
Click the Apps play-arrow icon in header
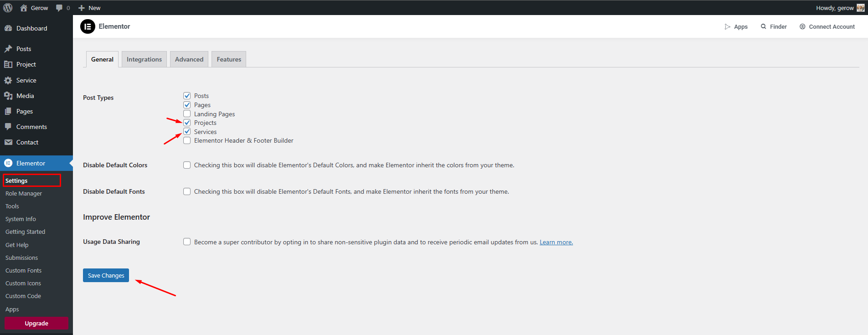728,27
